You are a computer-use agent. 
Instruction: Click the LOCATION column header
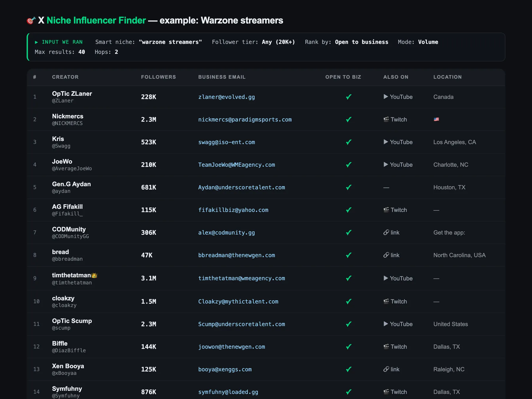pos(447,77)
